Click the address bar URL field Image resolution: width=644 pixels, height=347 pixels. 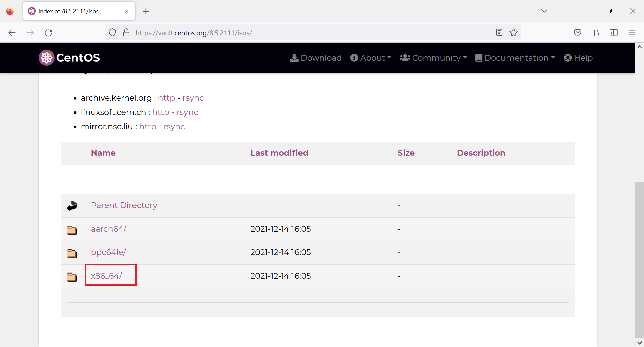click(312, 33)
